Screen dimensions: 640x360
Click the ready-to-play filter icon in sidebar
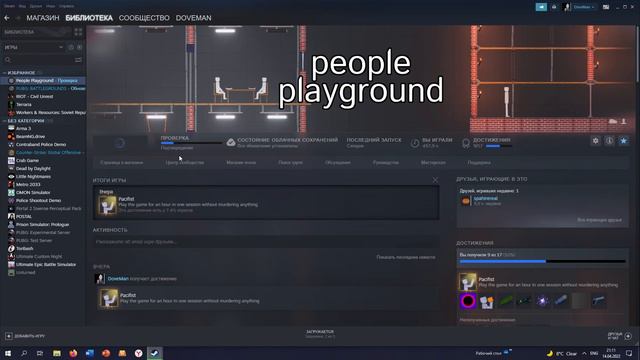pos(79,47)
